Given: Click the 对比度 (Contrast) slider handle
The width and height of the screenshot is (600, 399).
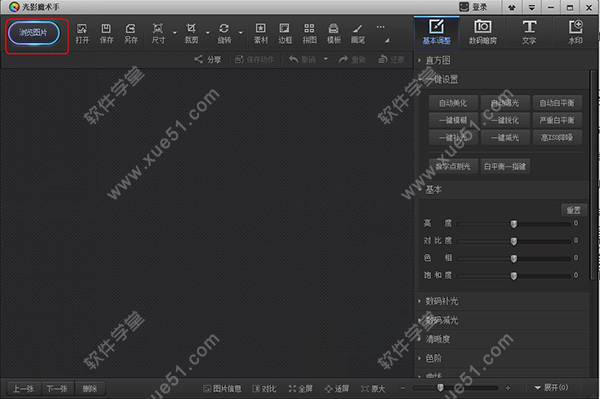Looking at the screenshot, I should (x=514, y=241).
